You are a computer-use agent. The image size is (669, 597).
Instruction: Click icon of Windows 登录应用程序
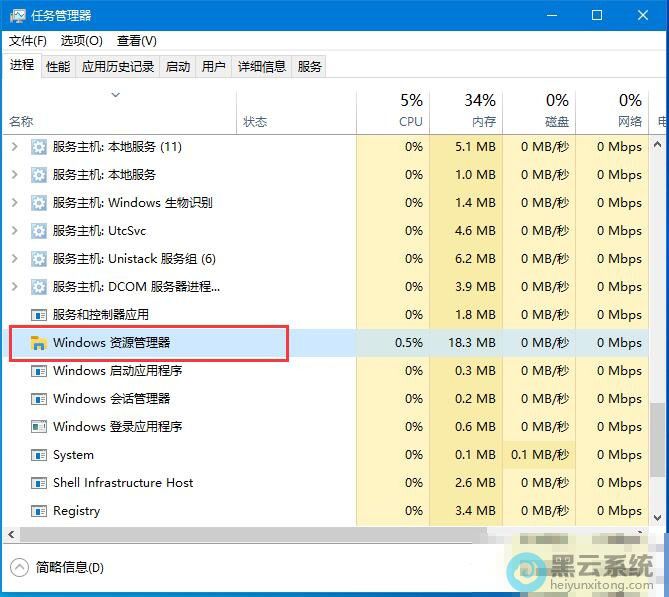[x=39, y=427]
